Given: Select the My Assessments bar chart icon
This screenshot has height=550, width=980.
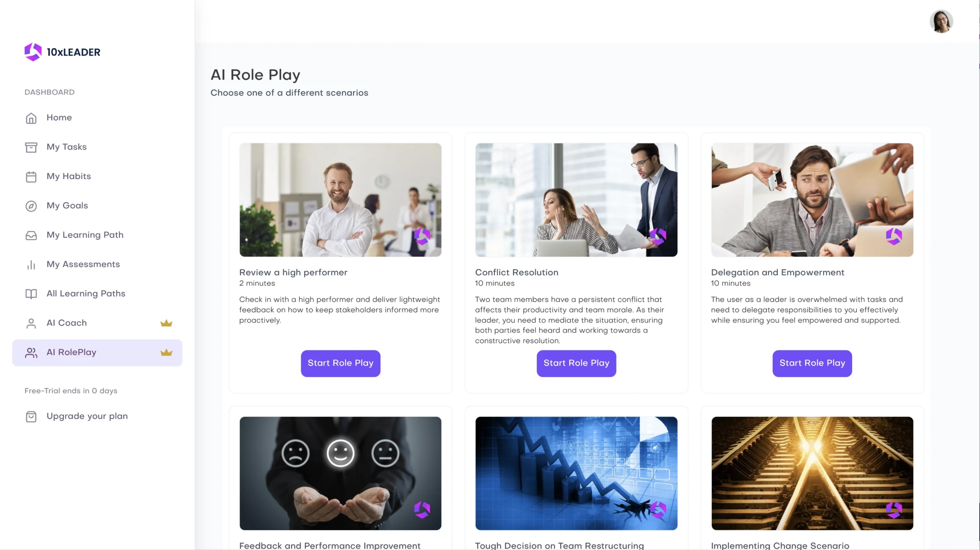Looking at the screenshot, I should coord(31,265).
